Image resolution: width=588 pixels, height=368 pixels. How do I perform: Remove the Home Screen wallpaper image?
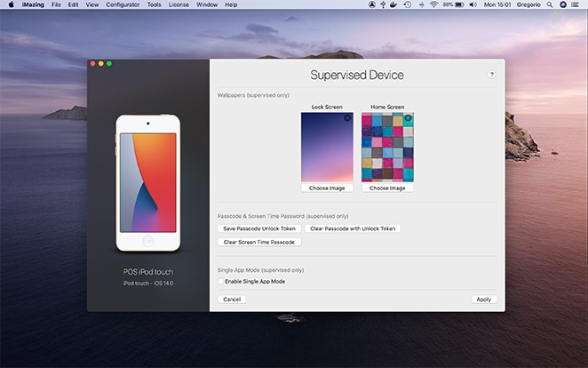408,118
